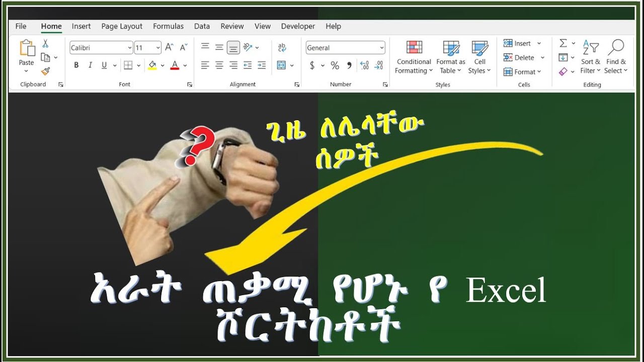
Task: Toggle Center horizontal alignment
Action: click(219, 65)
